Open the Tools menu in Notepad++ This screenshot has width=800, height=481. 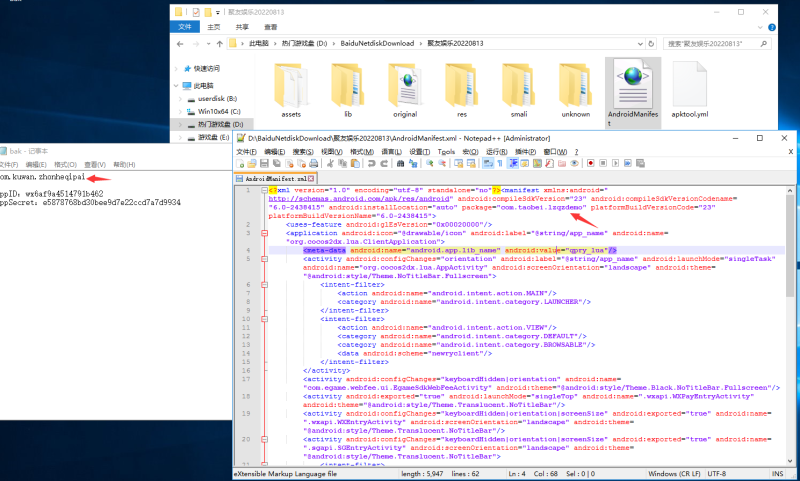pos(445,151)
